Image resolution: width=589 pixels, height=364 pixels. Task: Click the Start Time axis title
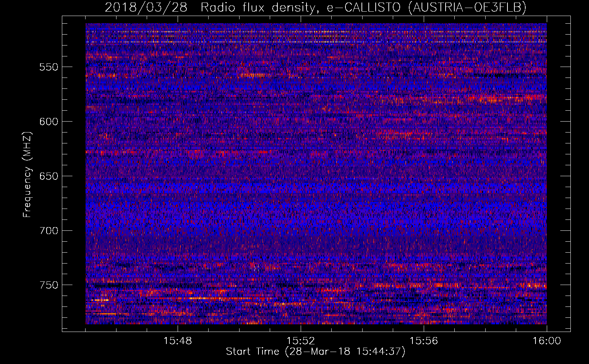pos(316,352)
